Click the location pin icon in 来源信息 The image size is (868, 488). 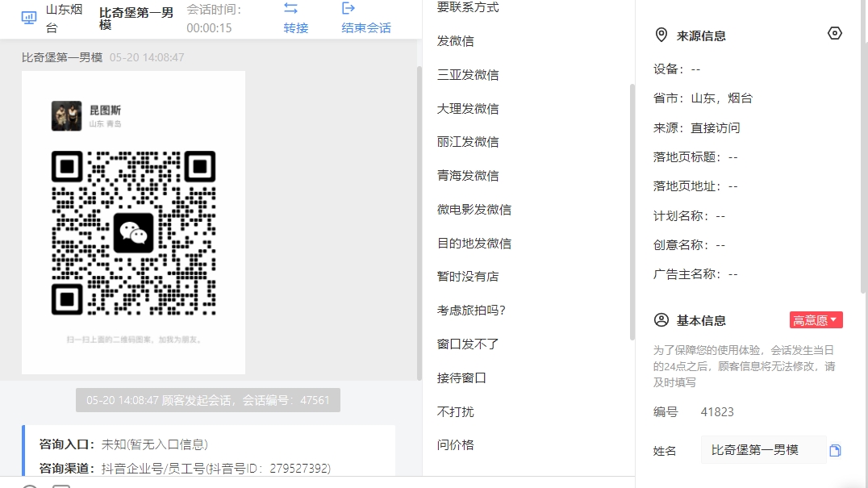(x=661, y=35)
